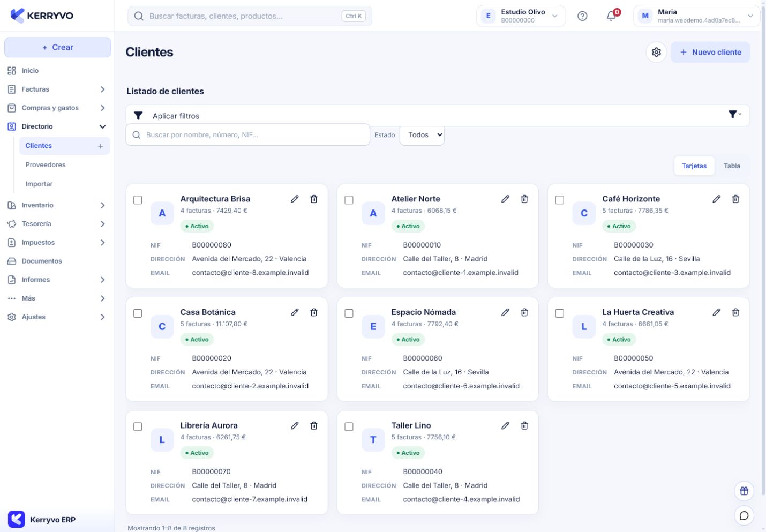Delete the Café Horizonte client card
Screen dimensions: 766x532
(x=735, y=199)
